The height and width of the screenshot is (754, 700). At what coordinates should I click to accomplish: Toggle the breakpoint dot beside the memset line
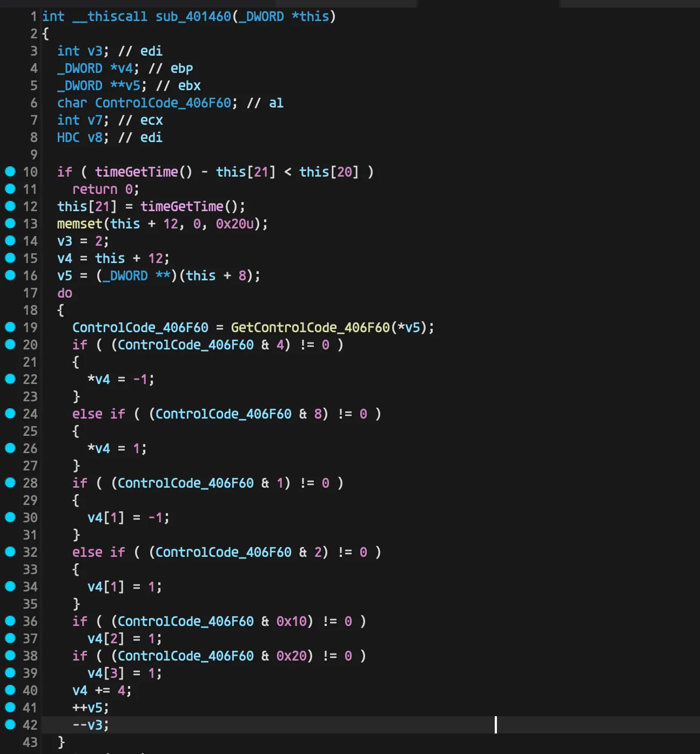(x=10, y=224)
